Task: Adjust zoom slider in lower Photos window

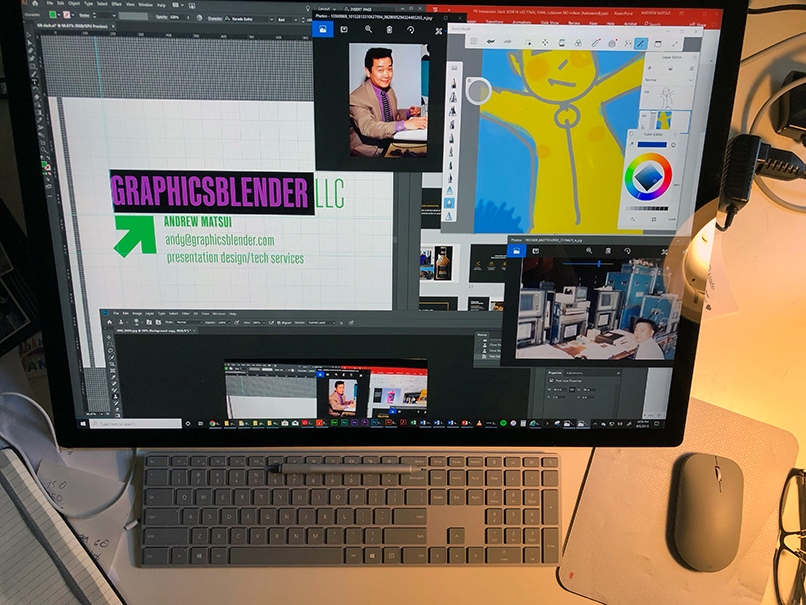Action: (x=586, y=264)
